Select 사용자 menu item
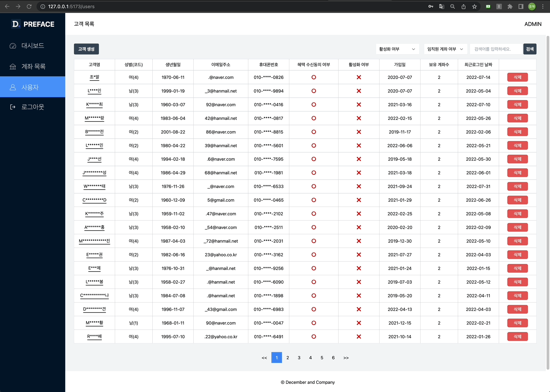The width and height of the screenshot is (550, 392). [32, 87]
